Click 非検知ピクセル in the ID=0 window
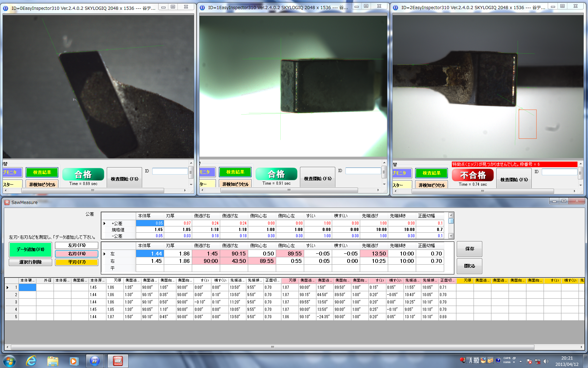Screen dimensions: 588x368 click(42, 184)
